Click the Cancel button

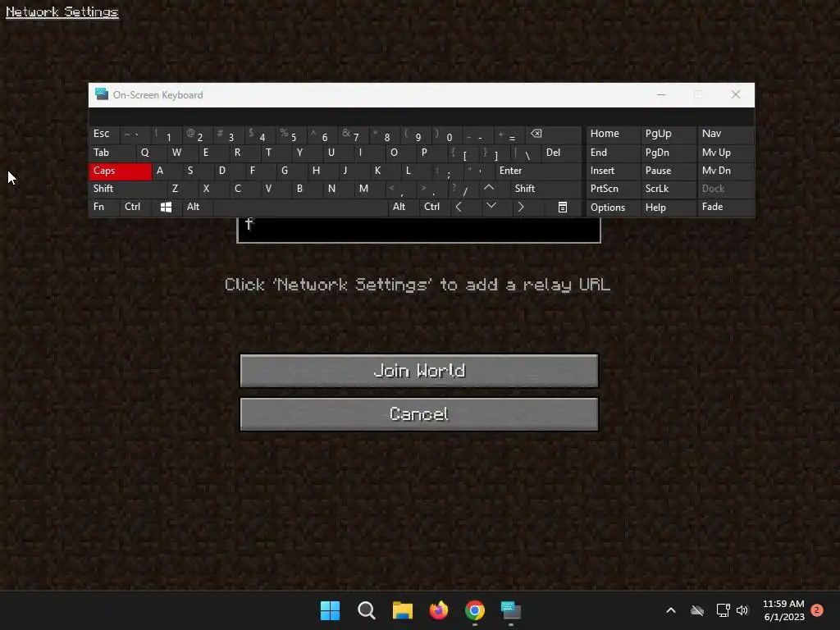[x=419, y=414]
